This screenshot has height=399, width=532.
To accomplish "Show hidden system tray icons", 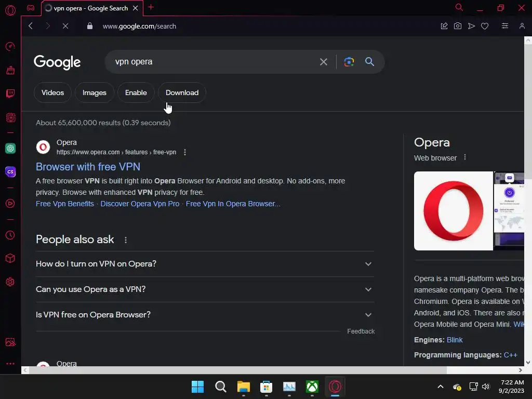I will click(441, 387).
